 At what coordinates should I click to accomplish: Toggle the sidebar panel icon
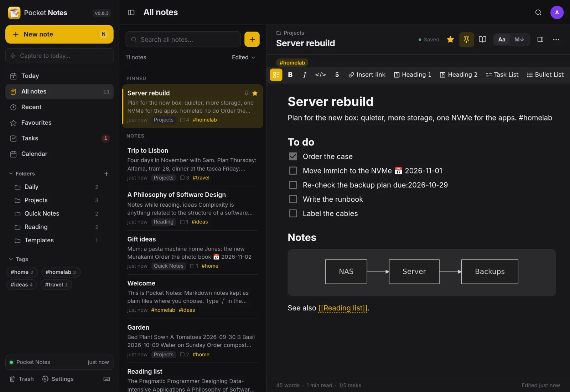pos(131,12)
